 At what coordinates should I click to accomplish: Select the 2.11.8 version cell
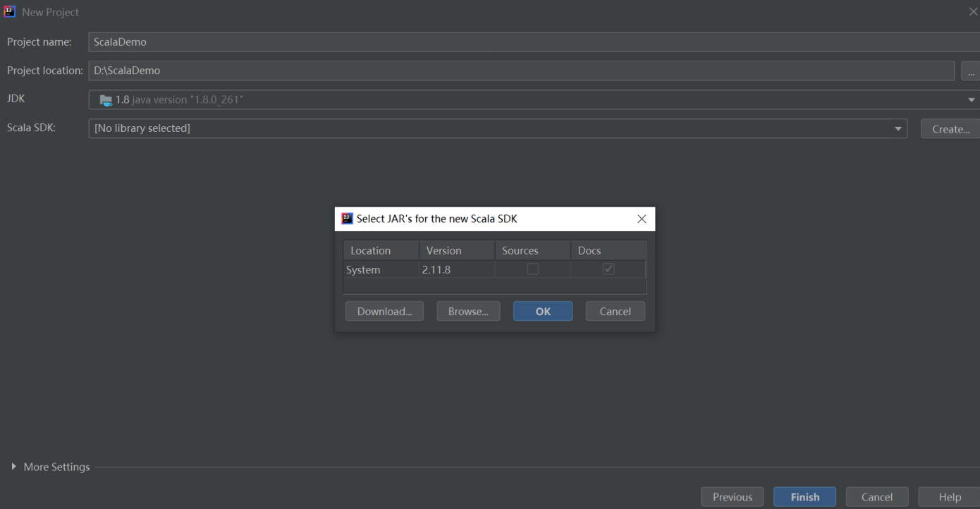457,269
